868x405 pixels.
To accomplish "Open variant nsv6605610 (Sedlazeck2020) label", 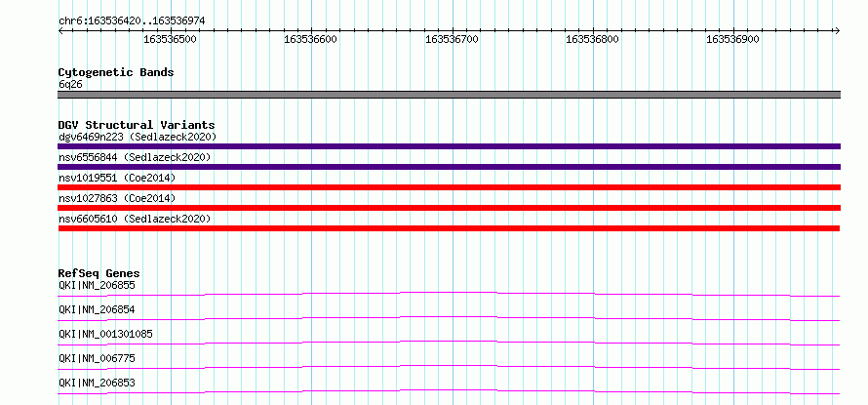I will (x=135, y=219).
